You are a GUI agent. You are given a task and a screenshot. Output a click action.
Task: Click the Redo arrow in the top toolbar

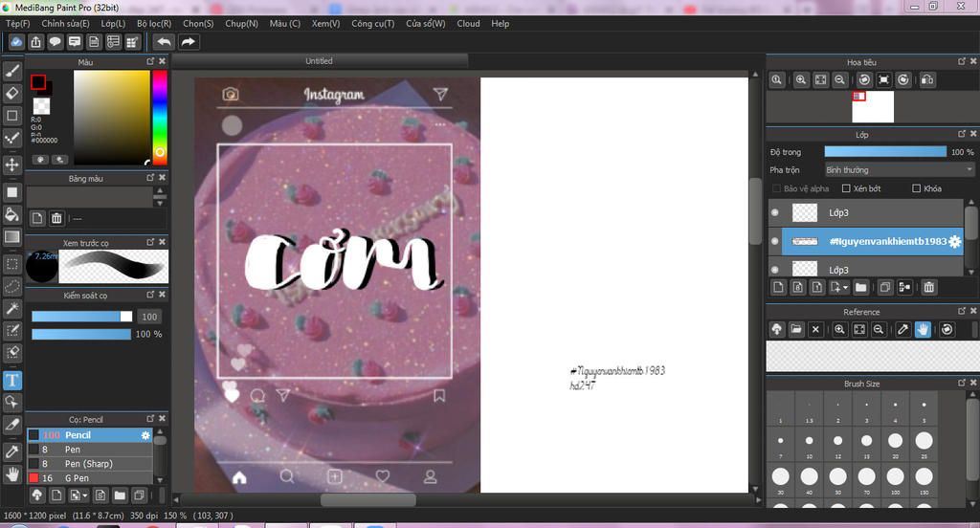pos(188,42)
